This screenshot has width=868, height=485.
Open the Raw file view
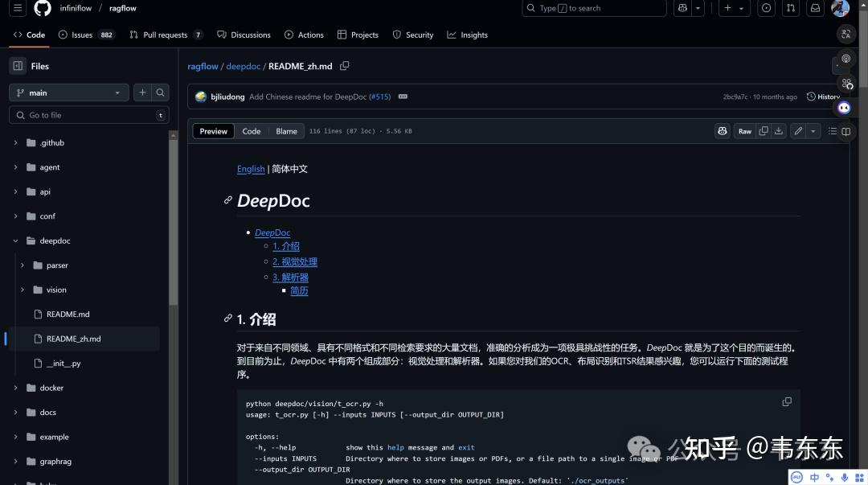click(x=745, y=131)
